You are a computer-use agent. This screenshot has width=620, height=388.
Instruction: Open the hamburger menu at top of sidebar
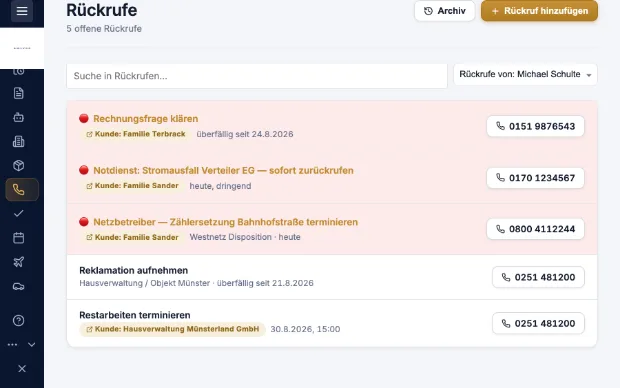[x=22, y=11]
